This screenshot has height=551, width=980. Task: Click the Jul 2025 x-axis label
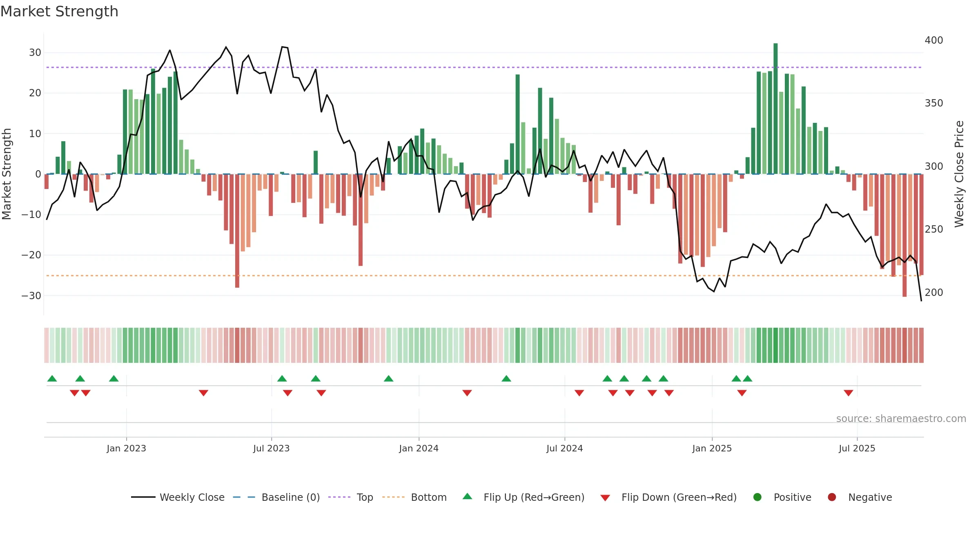click(857, 448)
